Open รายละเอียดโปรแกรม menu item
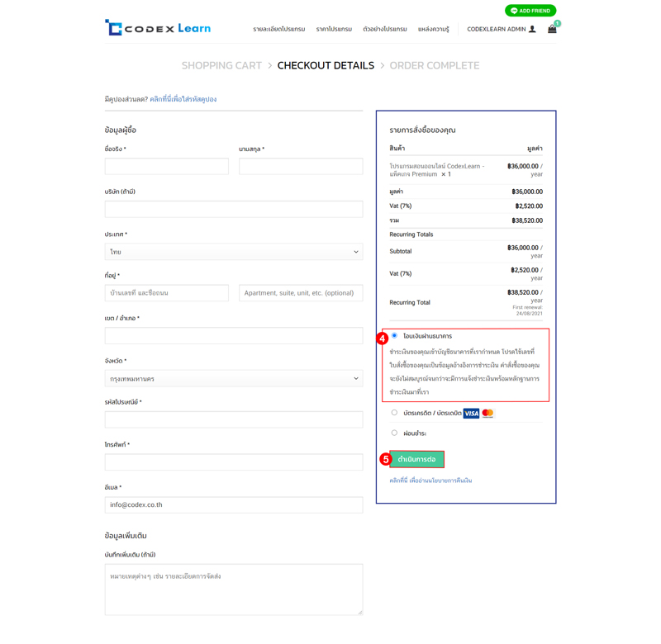Viewport: 661px width, 644px height. [x=278, y=29]
